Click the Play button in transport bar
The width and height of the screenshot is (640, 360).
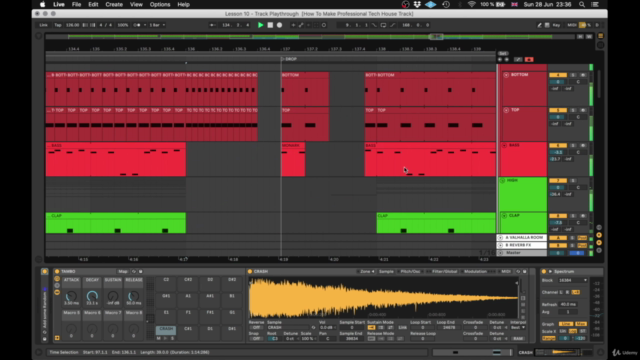[x=260, y=25]
